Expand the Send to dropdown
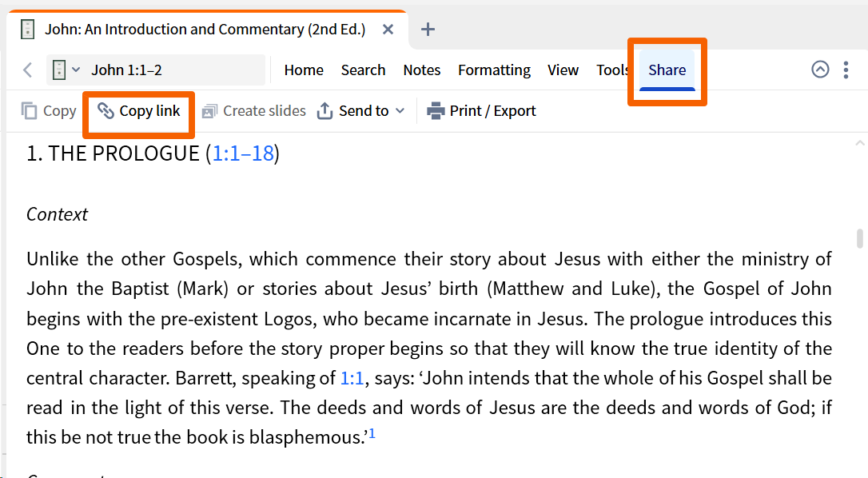 pyautogui.click(x=361, y=111)
